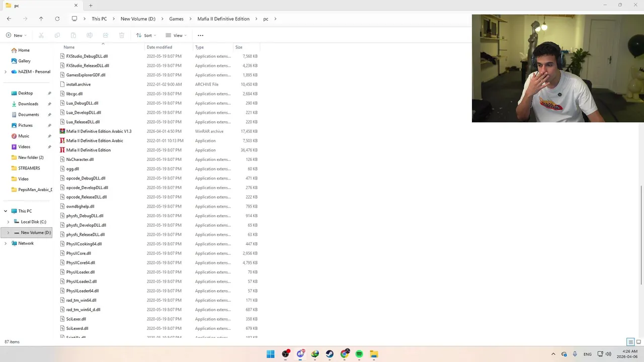Open the Sort options dropdown
The width and height of the screenshot is (644, 362).
pos(146,35)
